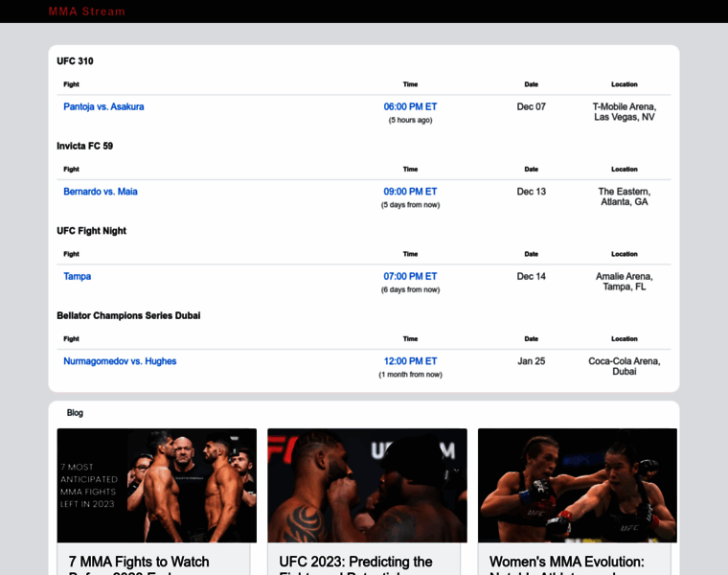Click the Date column header under Bellator Champions Series
Screen dimensions: 728x575
coord(531,339)
